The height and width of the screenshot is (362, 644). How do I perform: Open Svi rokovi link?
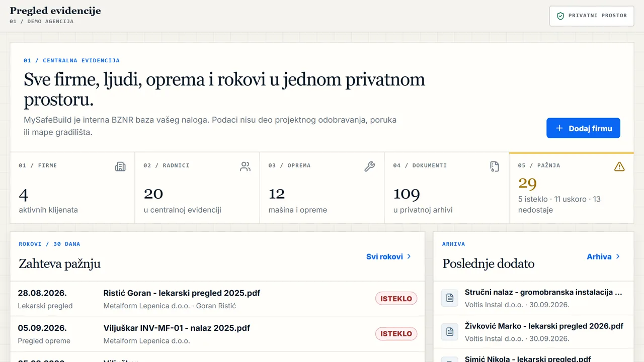click(x=388, y=256)
